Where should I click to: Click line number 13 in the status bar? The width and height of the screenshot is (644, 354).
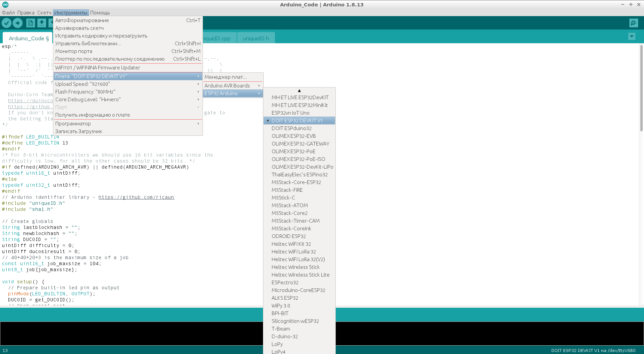coord(5,350)
